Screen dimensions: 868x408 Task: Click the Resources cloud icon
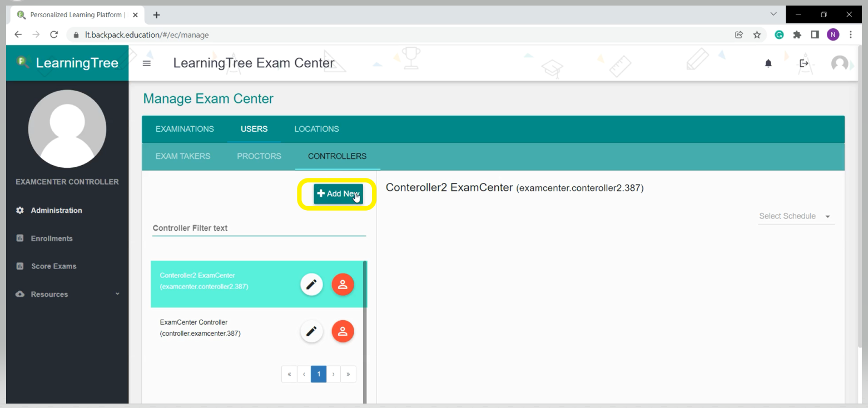click(21, 294)
